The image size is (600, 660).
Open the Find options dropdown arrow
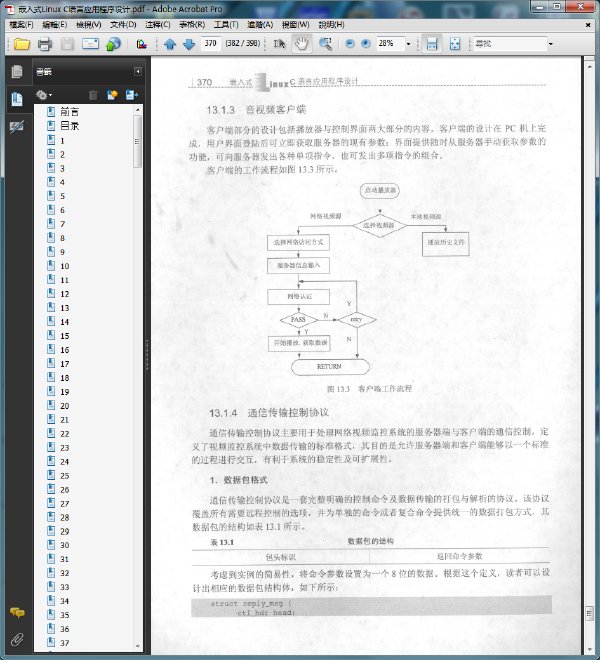point(550,44)
